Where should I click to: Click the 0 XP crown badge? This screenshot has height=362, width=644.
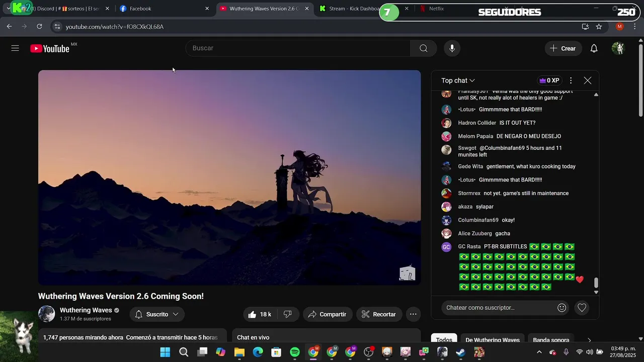tap(549, 80)
